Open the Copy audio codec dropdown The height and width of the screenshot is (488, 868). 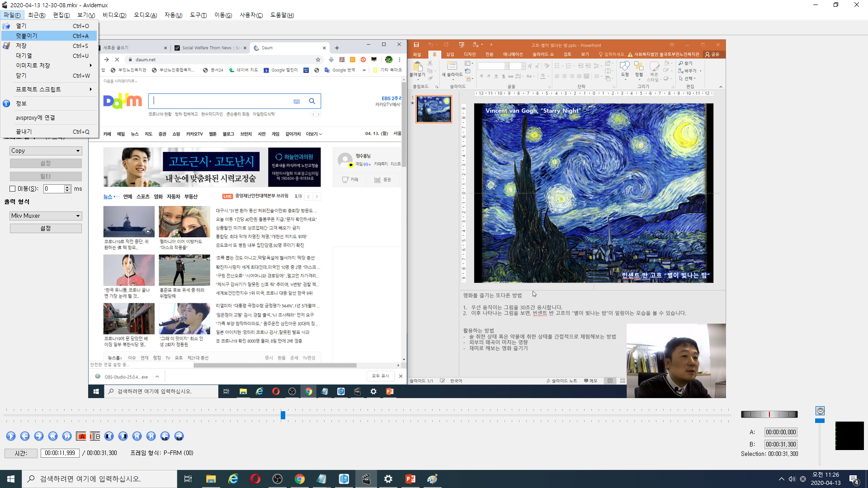(x=46, y=151)
